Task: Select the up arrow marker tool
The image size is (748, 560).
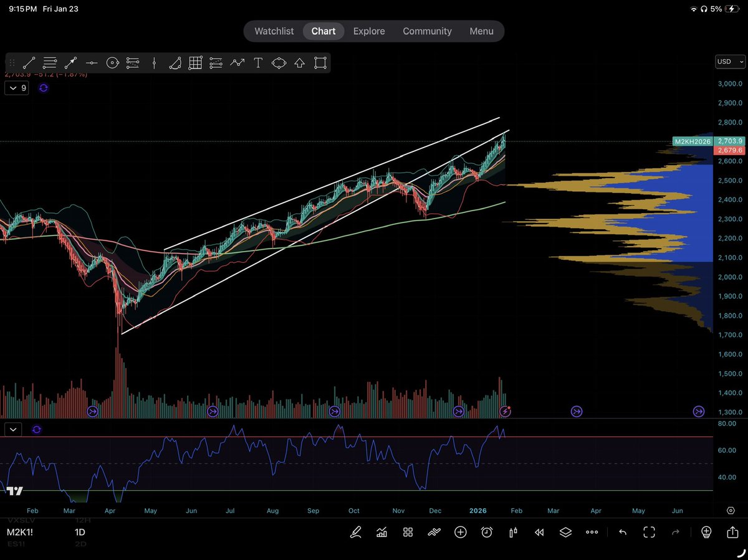Action: [299, 62]
